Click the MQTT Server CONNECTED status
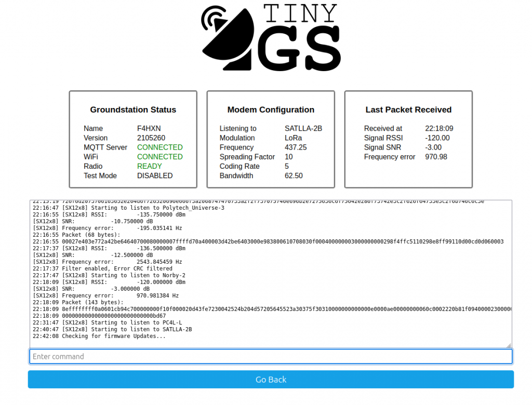Image resolution: width=532 pixels, height=405 pixels. (x=160, y=147)
